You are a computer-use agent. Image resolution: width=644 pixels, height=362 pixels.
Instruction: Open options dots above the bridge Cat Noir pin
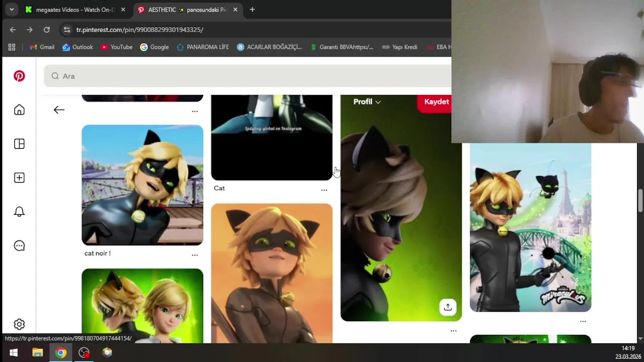point(195,111)
